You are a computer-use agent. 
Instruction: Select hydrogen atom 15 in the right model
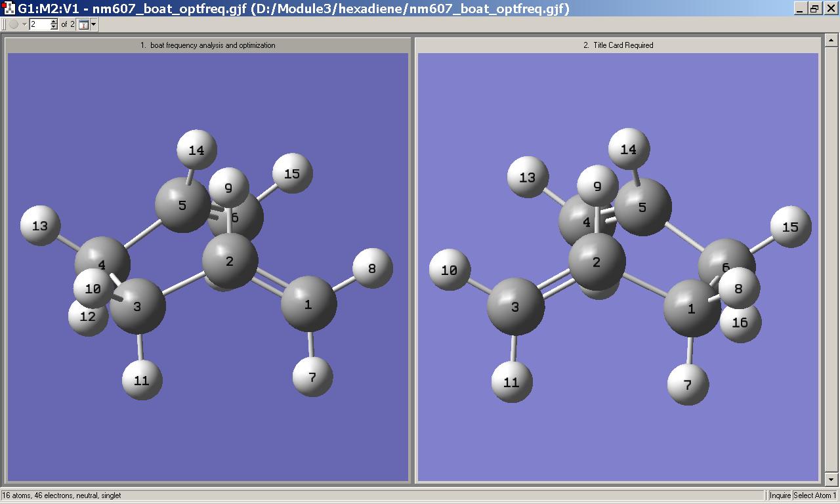click(x=791, y=226)
